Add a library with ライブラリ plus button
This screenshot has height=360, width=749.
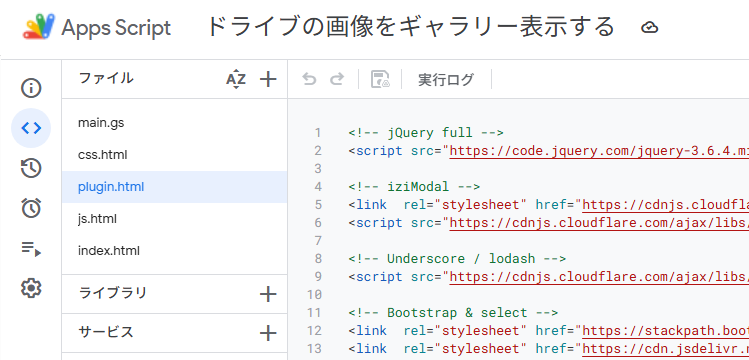click(268, 294)
